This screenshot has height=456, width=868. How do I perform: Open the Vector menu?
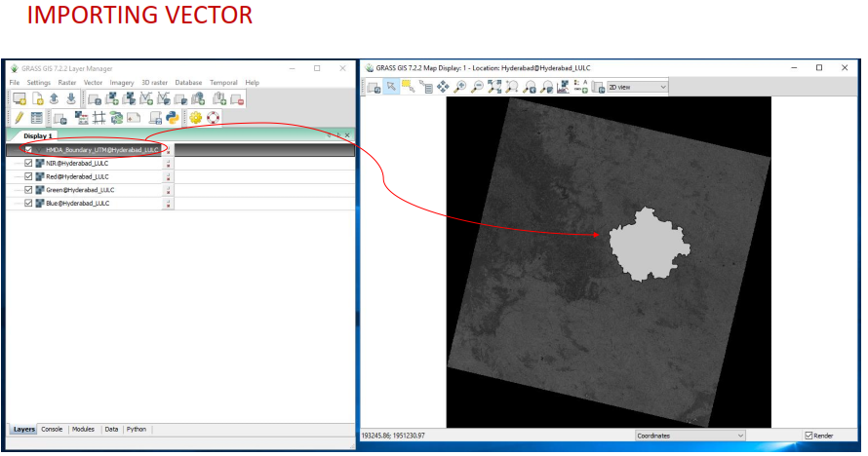93,83
